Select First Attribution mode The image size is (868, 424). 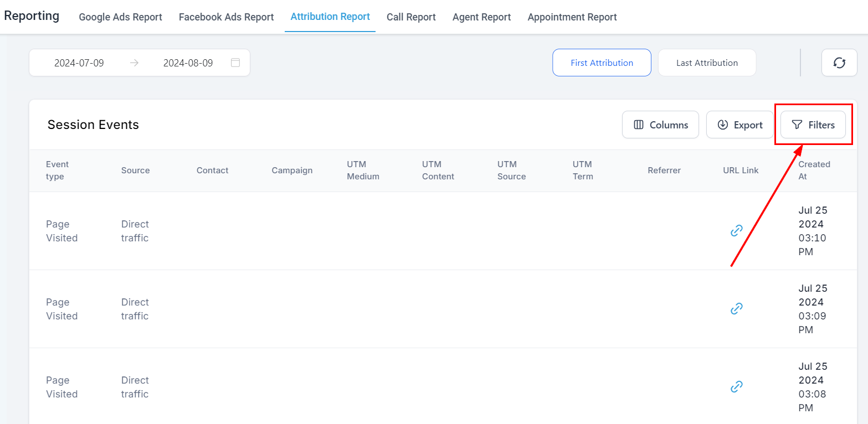tap(602, 63)
